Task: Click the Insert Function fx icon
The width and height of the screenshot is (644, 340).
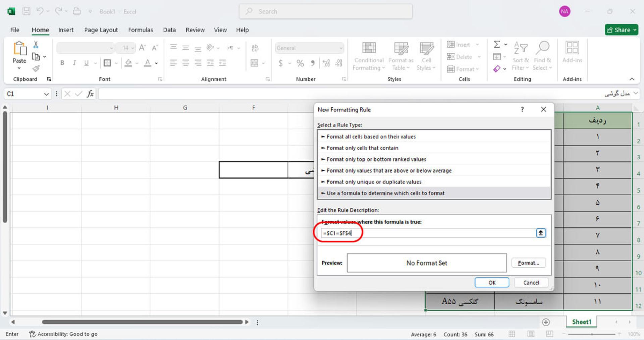Action: point(90,94)
